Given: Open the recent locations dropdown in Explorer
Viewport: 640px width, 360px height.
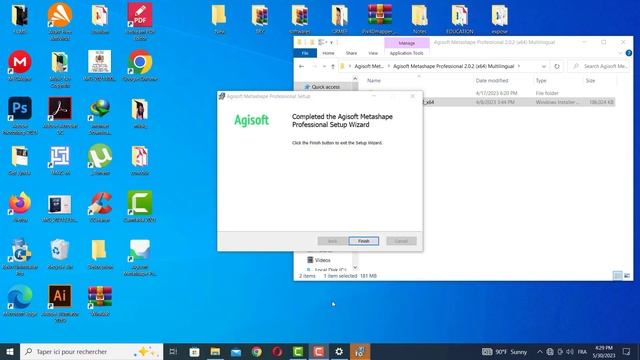Looking at the screenshot, I should tap(324, 66).
